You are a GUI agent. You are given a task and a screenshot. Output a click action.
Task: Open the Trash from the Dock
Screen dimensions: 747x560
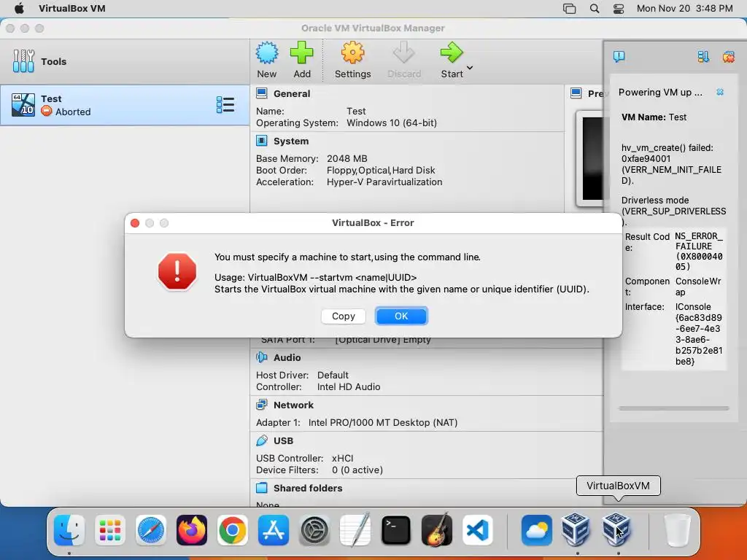pyautogui.click(x=677, y=530)
